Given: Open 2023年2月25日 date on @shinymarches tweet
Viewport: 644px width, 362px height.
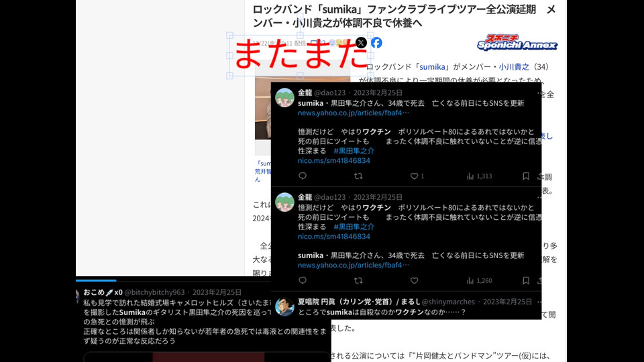Looking at the screenshot, I should [507, 302].
